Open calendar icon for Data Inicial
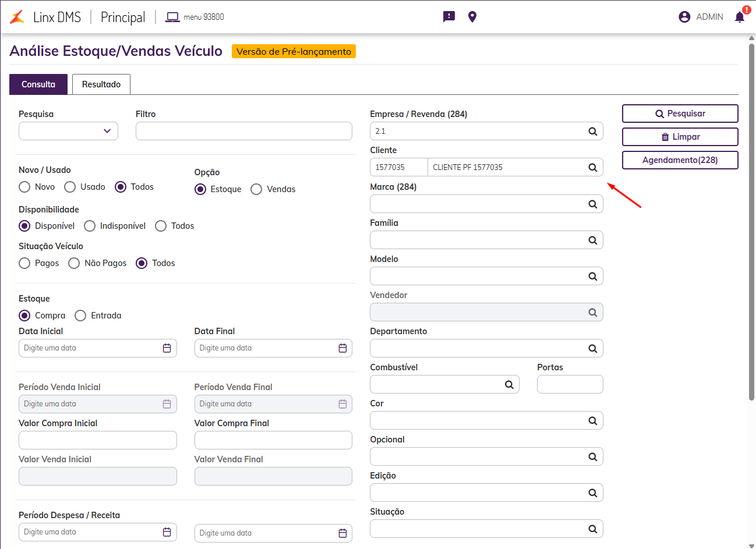This screenshot has height=549, width=756. click(167, 348)
